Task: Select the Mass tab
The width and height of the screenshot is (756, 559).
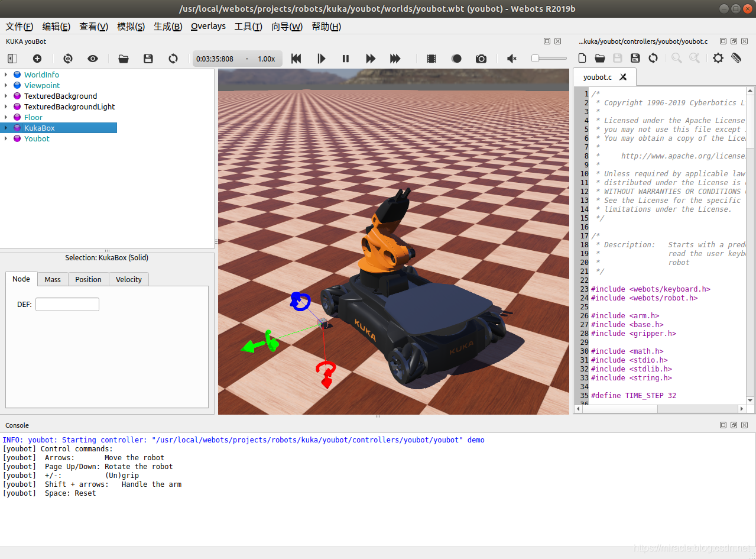Action: [x=53, y=279]
